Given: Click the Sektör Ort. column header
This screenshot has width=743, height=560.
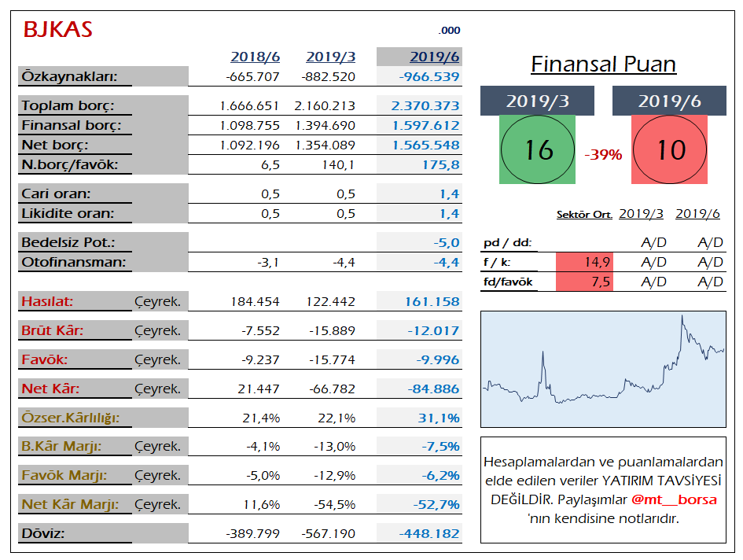Looking at the screenshot, I should (584, 215).
